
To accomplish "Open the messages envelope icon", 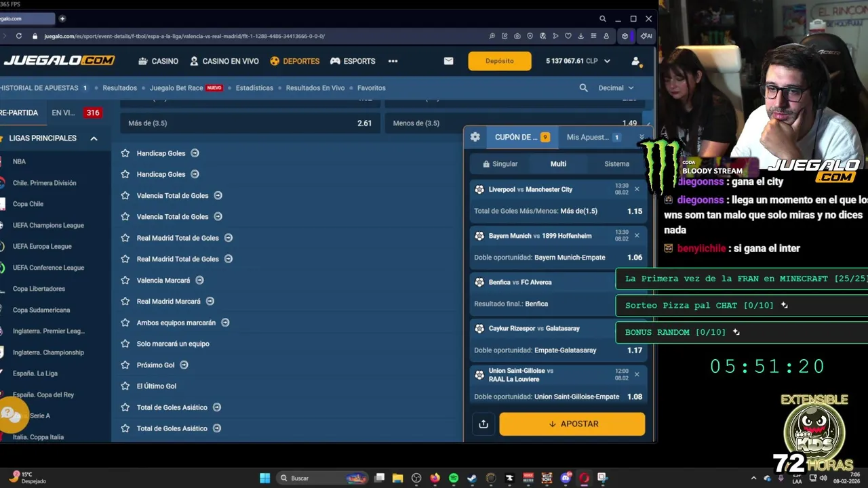I will click(448, 61).
